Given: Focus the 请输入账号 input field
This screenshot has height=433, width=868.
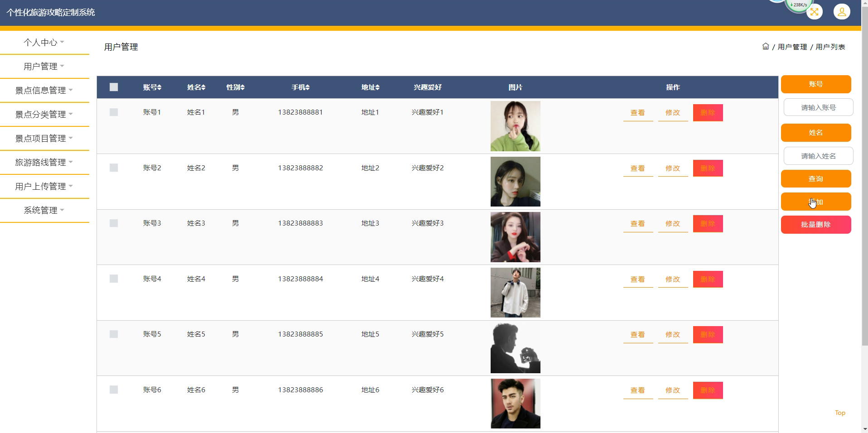Looking at the screenshot, I should pos(818,107).
